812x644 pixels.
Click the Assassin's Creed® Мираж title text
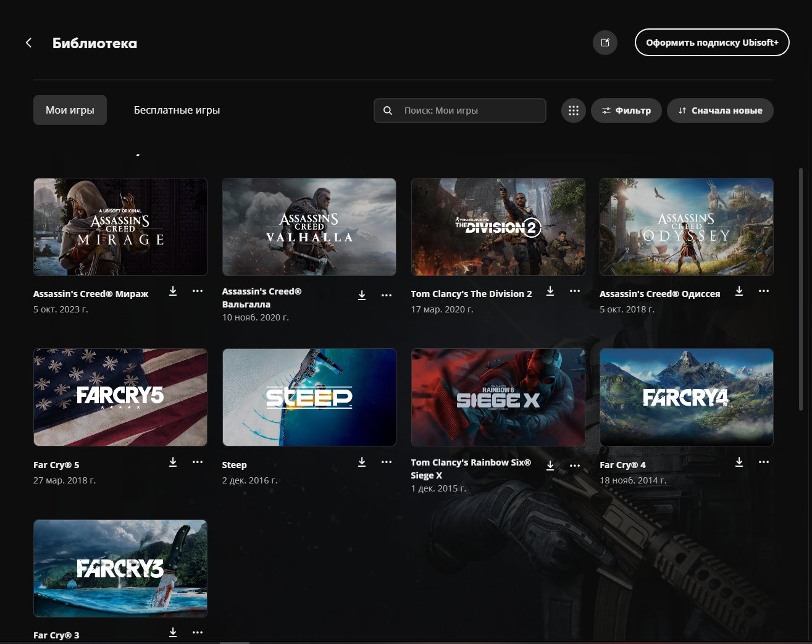91,294
